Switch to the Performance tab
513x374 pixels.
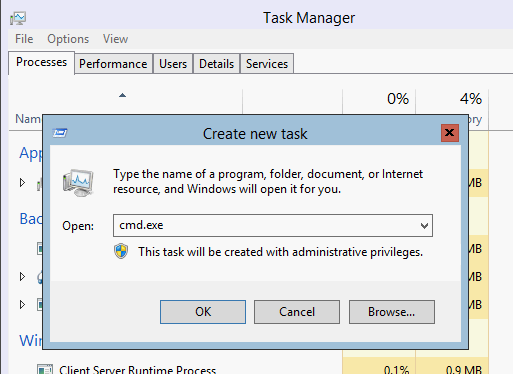[x=113, y=64]
